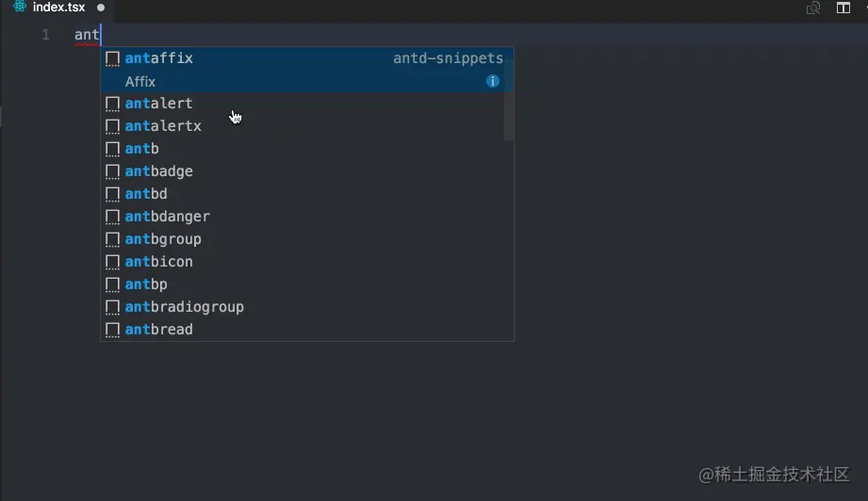Click the snippet icon beside antbadge
The image size is (868, 501).
pyautogui.click(x=113, y=171)
